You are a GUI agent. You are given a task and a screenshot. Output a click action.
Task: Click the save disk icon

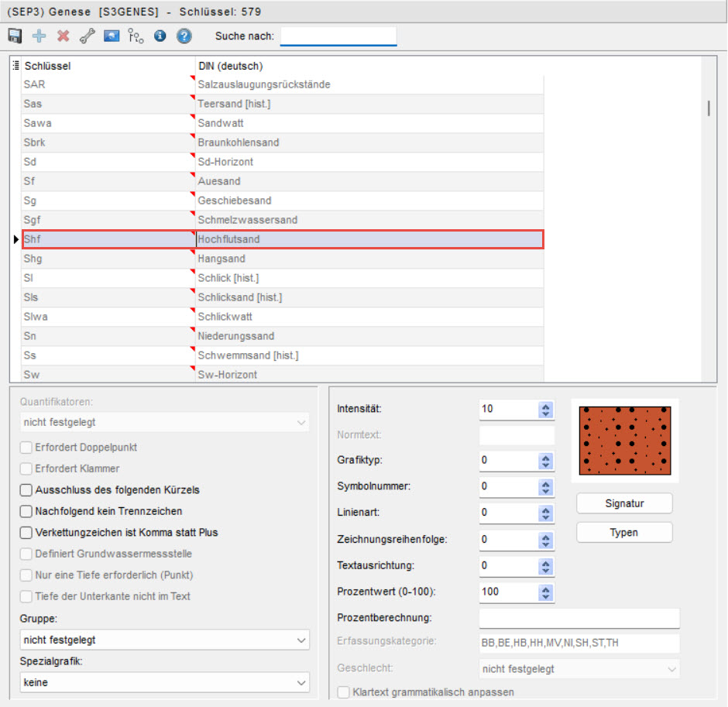[15, 36]
